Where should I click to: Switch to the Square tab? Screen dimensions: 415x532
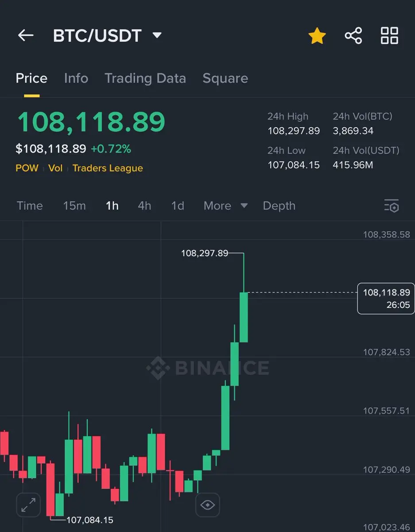pyautogui.click(x=225, y=78)
